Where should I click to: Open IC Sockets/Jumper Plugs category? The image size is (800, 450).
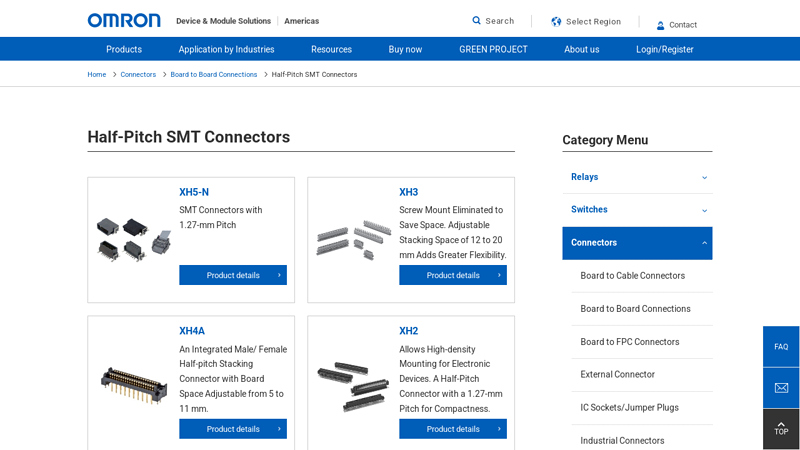point(630,408)
